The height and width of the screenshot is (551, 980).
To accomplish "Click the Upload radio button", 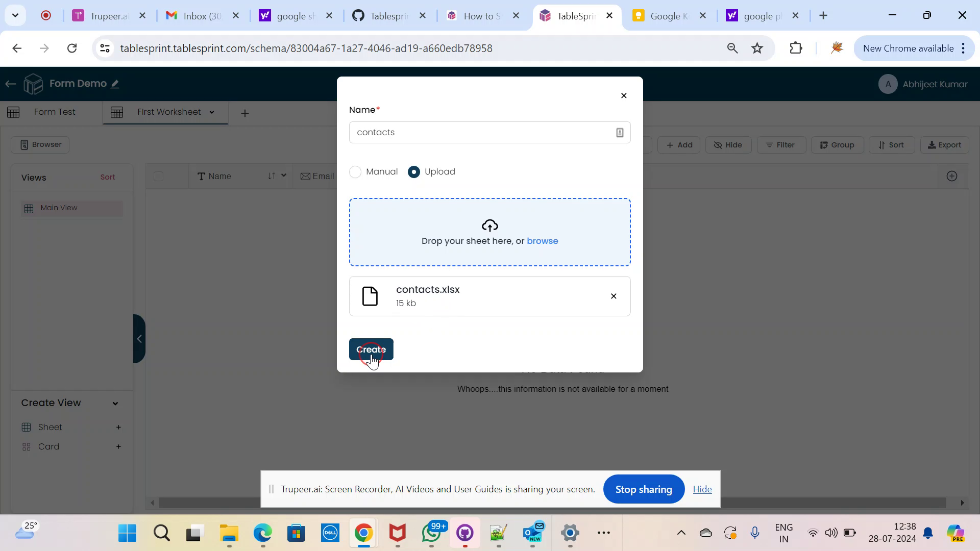I will point(414,171).
